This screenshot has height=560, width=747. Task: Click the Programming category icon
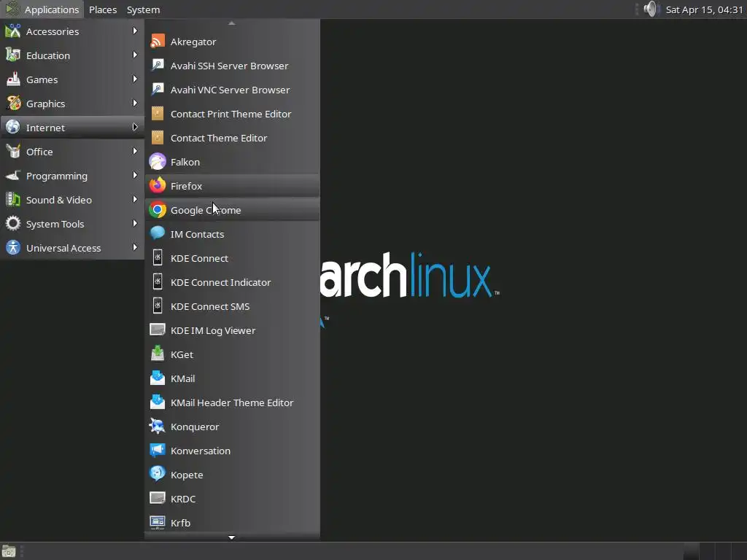point(13,176)
